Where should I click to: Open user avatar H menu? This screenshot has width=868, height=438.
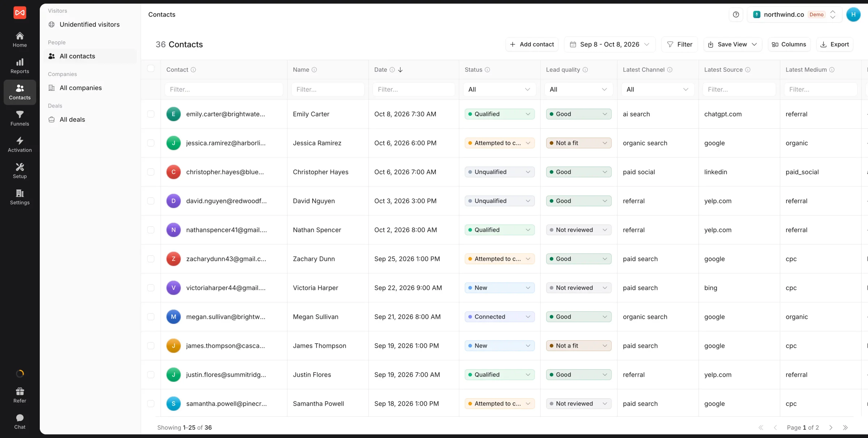(853, 14)
